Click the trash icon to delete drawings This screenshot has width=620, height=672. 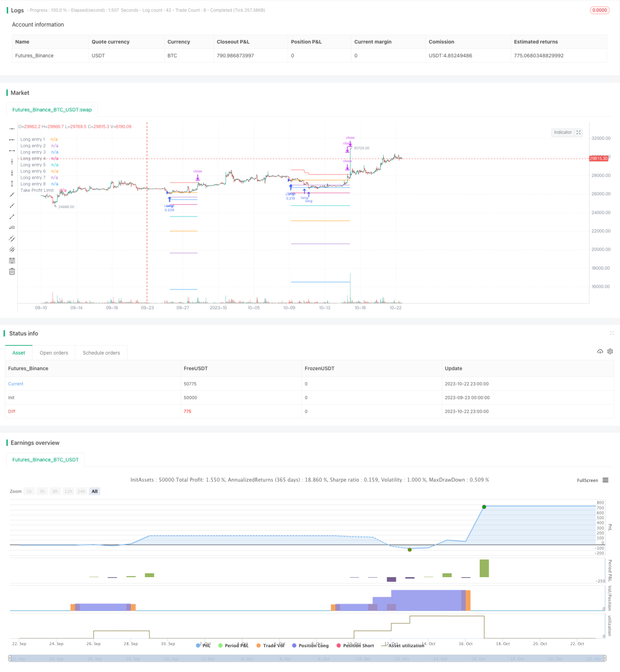coord(12,271)
